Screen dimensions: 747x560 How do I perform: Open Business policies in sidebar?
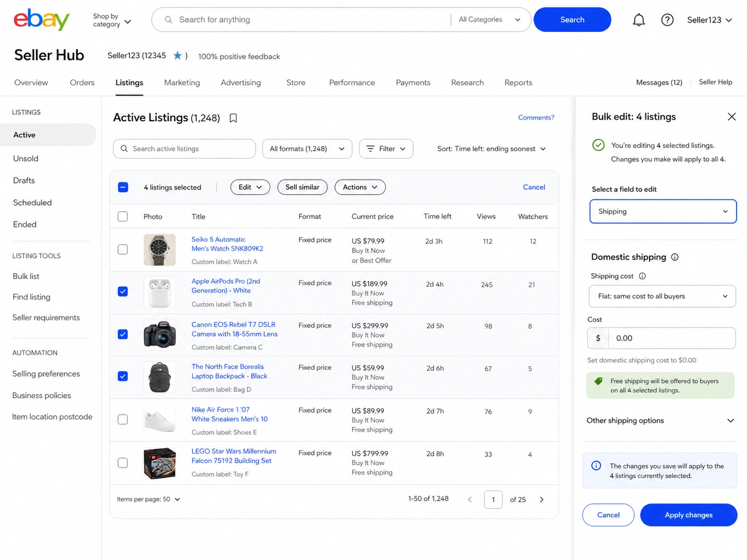tap(42, 396)
